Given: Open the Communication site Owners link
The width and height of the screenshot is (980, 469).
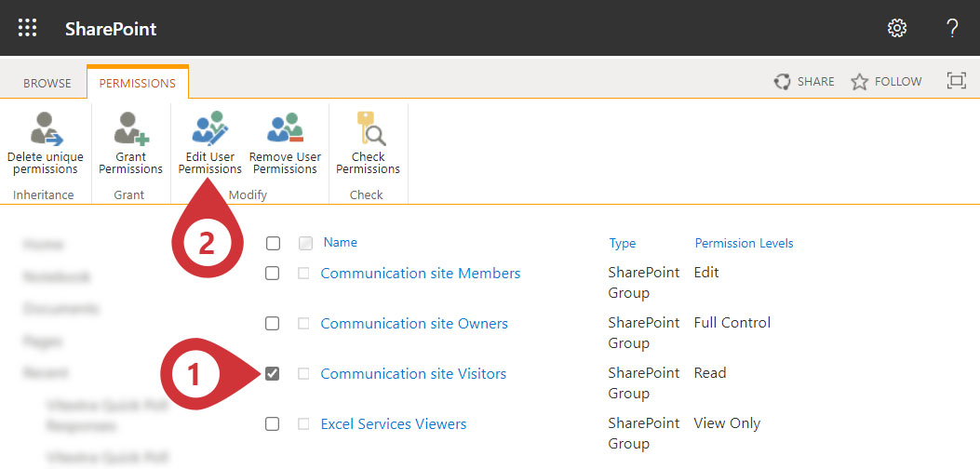Looking at the screenshot, I should click(x=414, y=323).
